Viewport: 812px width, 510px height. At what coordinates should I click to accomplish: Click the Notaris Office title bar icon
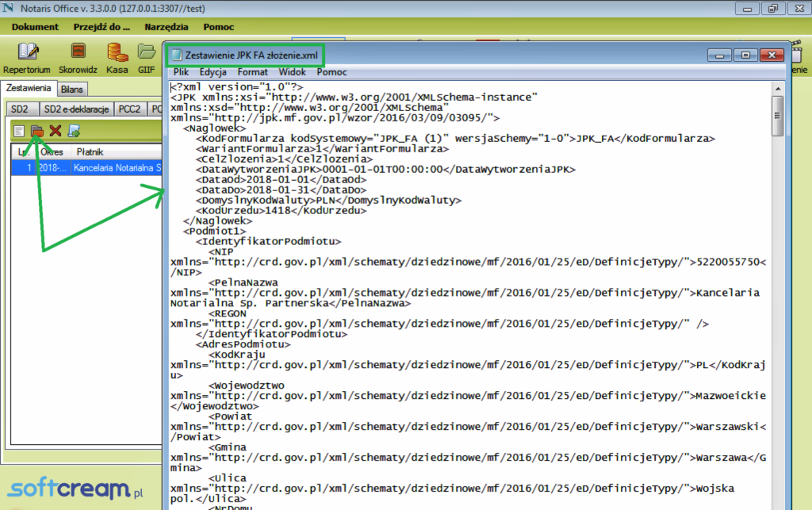click(8, 8)
